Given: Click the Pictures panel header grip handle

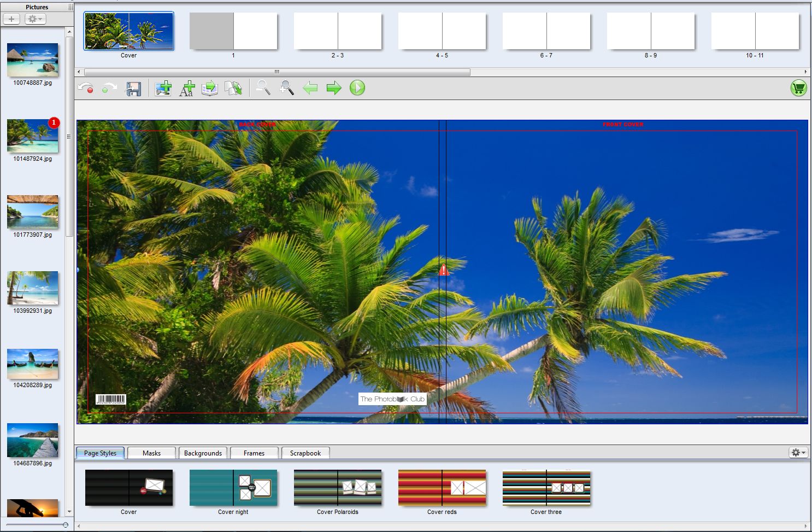Looking at the screenshot, I should coord(70,7).
